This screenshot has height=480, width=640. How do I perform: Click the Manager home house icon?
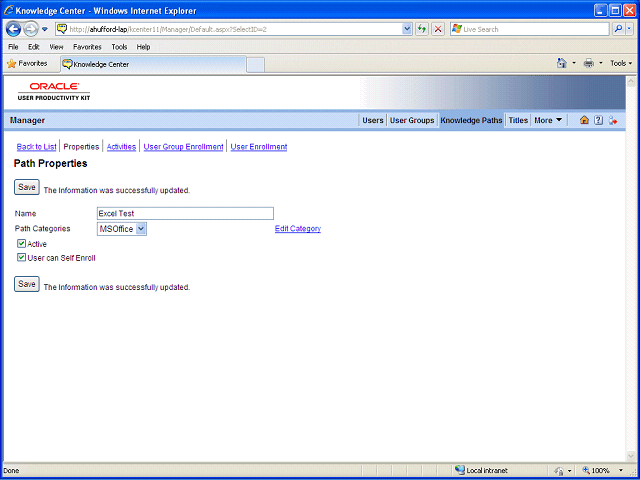[584, 120]
